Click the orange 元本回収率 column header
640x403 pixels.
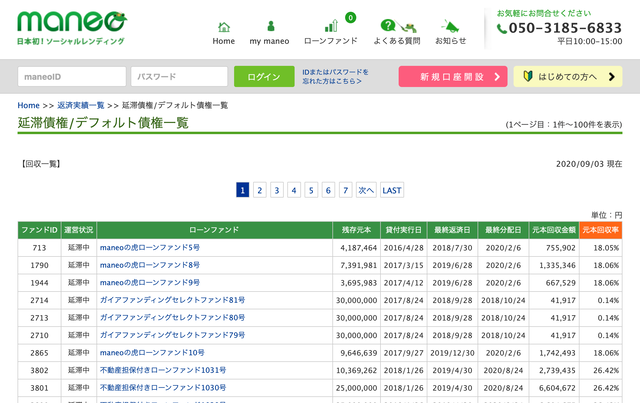(600, 230)
